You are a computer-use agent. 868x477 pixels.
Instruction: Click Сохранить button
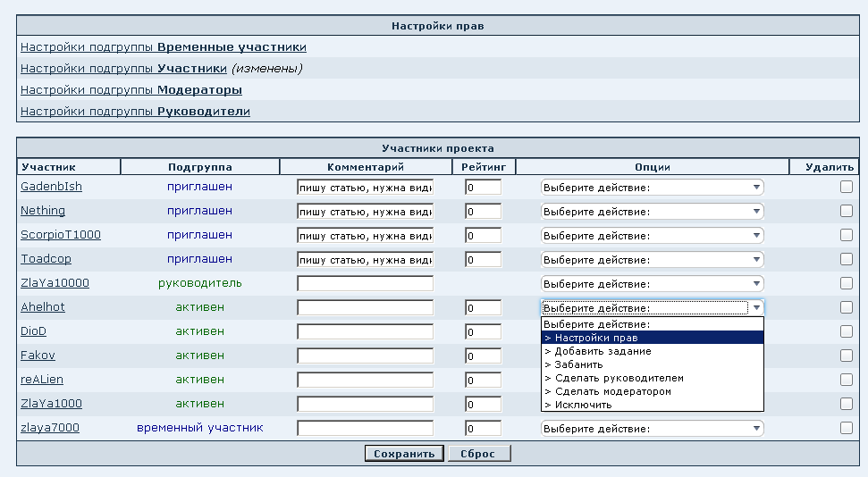tap(404, 454)
